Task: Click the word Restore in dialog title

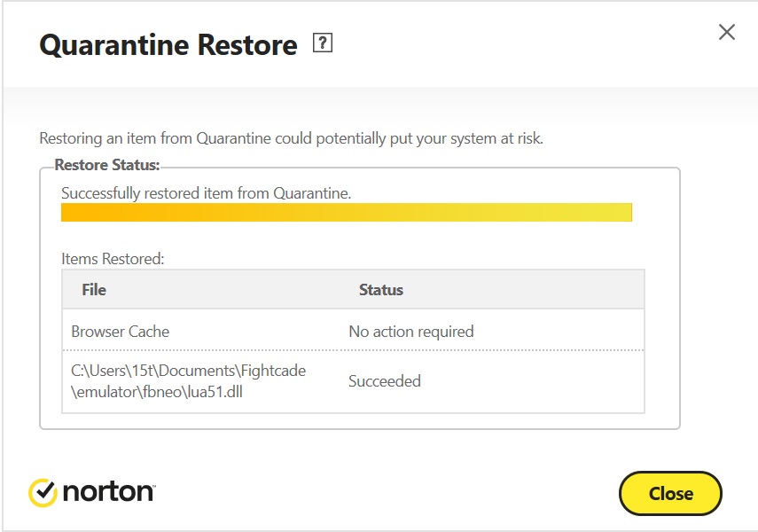Action: pos(247,44)
